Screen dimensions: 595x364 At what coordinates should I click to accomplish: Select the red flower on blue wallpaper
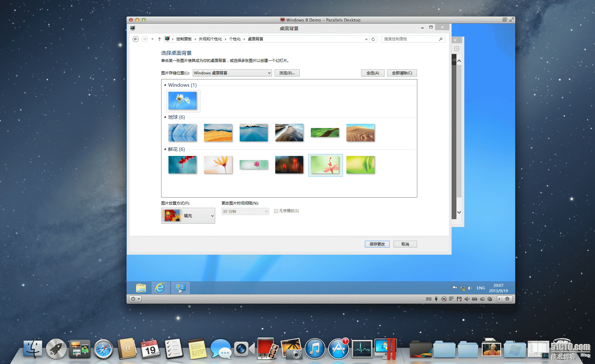[x=183, y=165]
